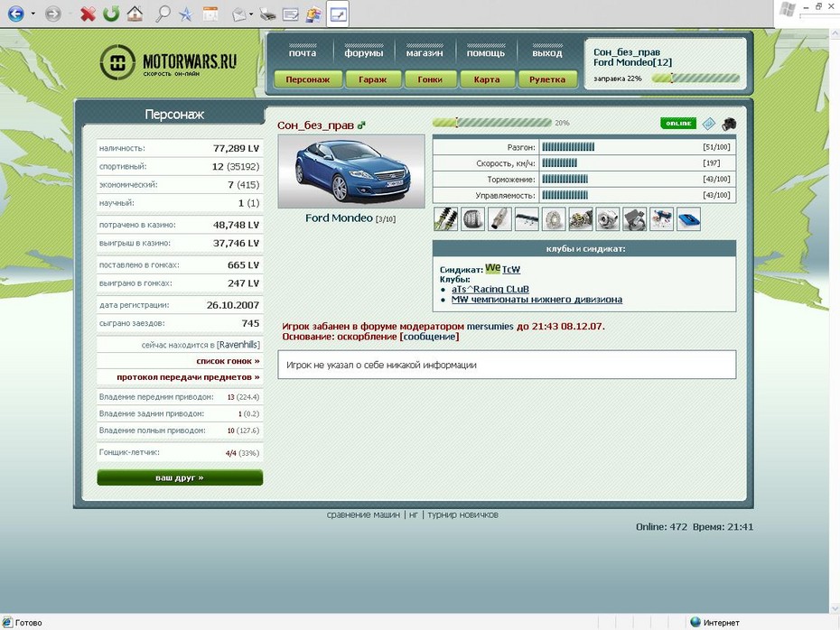Select the black spoiler bar part icon
The width and height of the screenshot is (840, 630).
(527, 219)
